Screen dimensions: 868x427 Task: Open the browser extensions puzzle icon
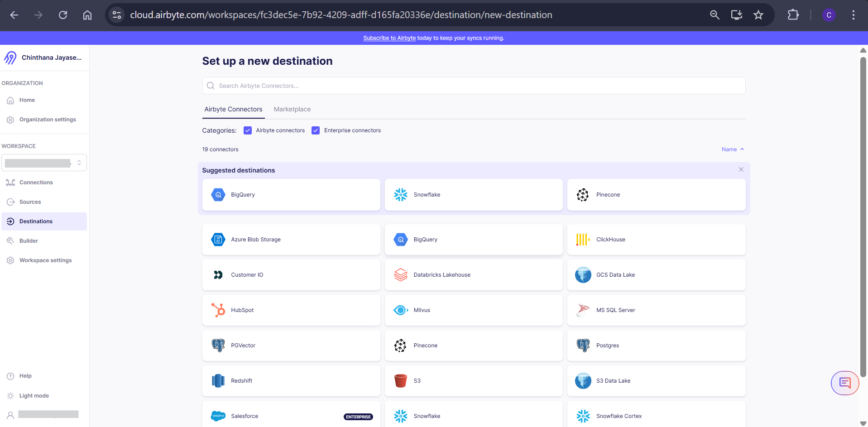[793, 15]
